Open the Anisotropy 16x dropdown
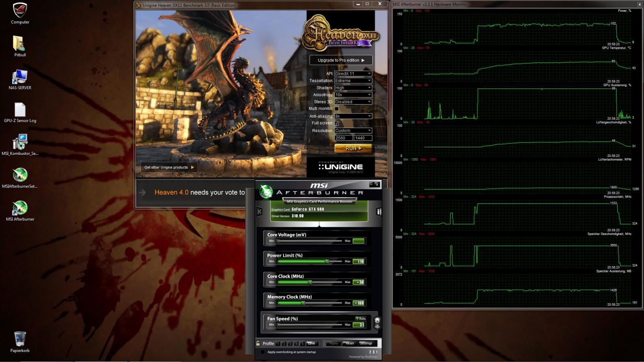Viewport: 644px width, 362px height. coord(353,95)
